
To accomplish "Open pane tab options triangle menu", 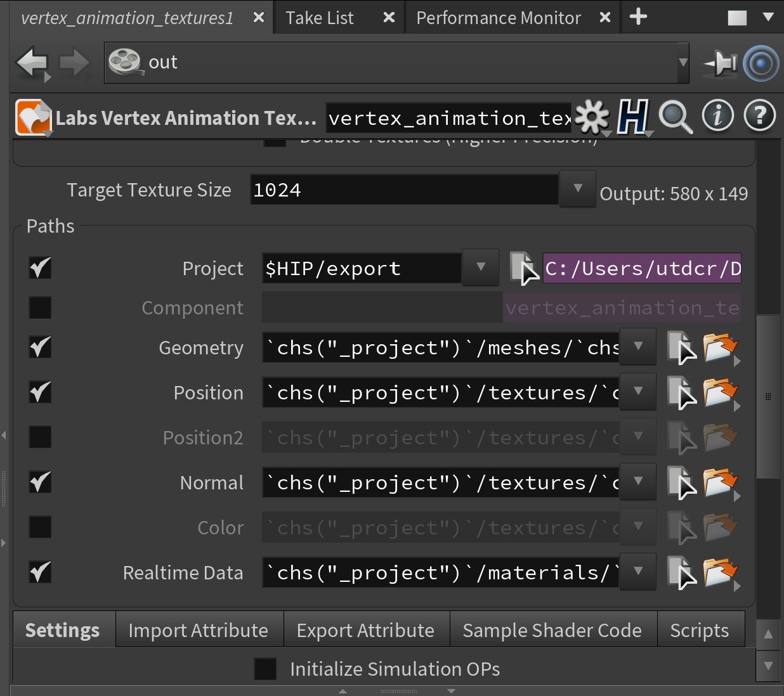I will point(768,17).
